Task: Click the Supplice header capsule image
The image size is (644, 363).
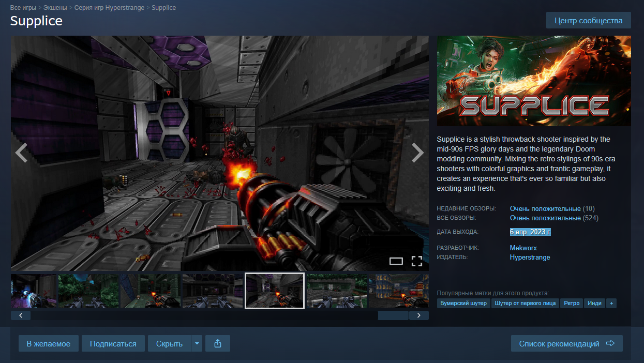Action: (x=534, y=81)
